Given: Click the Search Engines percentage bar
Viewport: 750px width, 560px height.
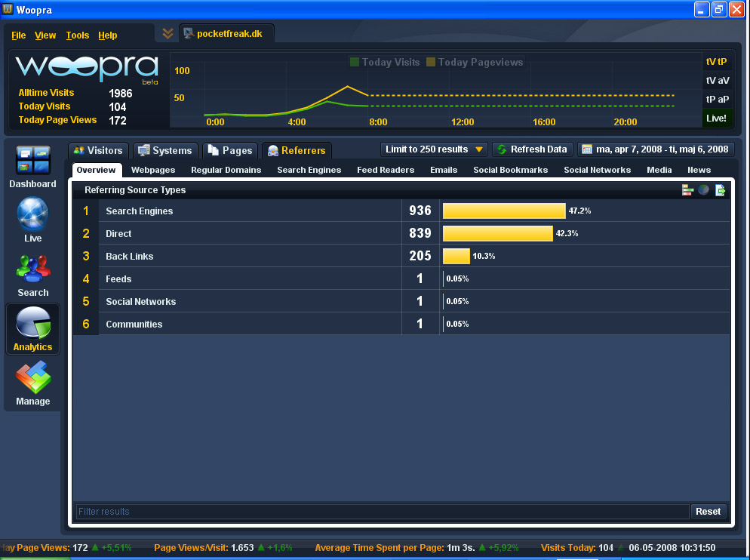Looking at the screenshot, I should pos(504,211).
